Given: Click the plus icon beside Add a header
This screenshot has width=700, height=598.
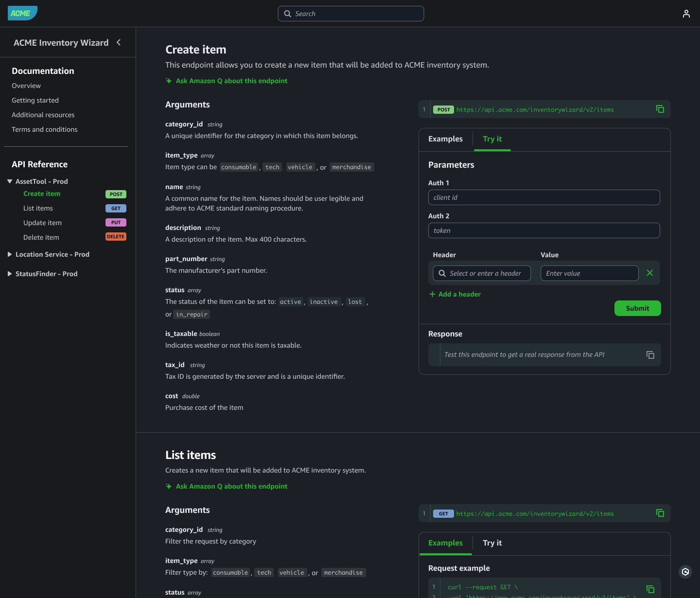Looking at the screenshot, I should pyautogui.click(x=432, y=294).
